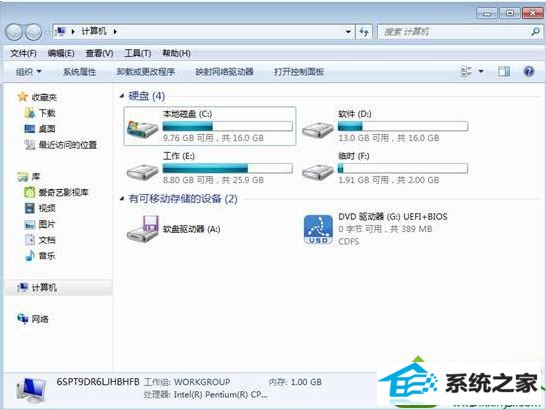Select the DVD drive G: UEFI+BIOS icon
This screenshot has width=546, height=410.
[318, 230]
